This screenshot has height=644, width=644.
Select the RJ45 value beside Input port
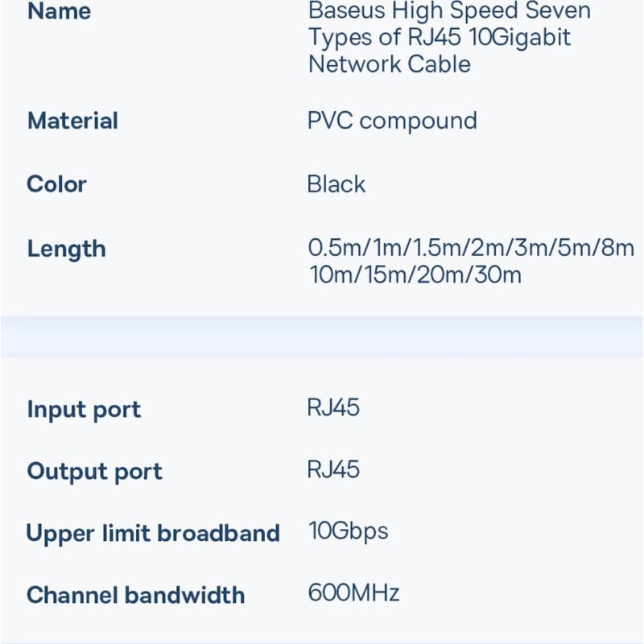tap(333, 407)
